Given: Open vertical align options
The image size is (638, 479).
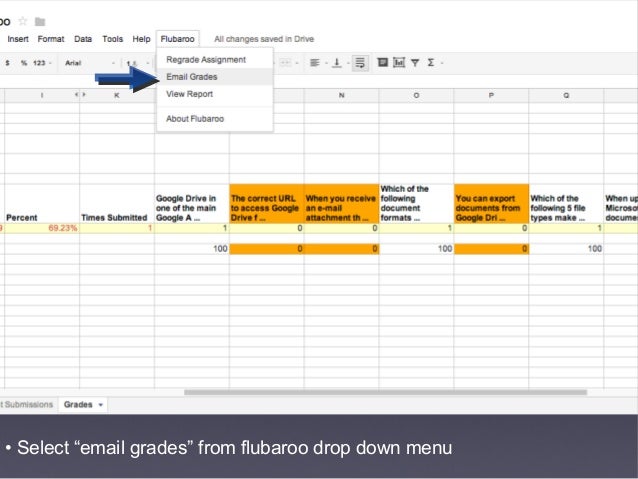Looking at the screenshot, I should [x=336, y=63].
